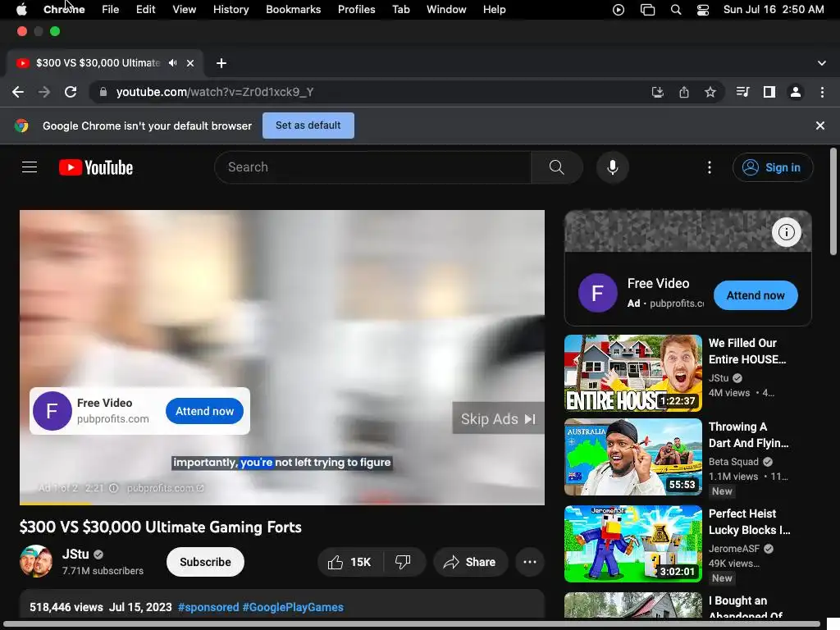Dismiss the default browser infobar

[820, 126]
